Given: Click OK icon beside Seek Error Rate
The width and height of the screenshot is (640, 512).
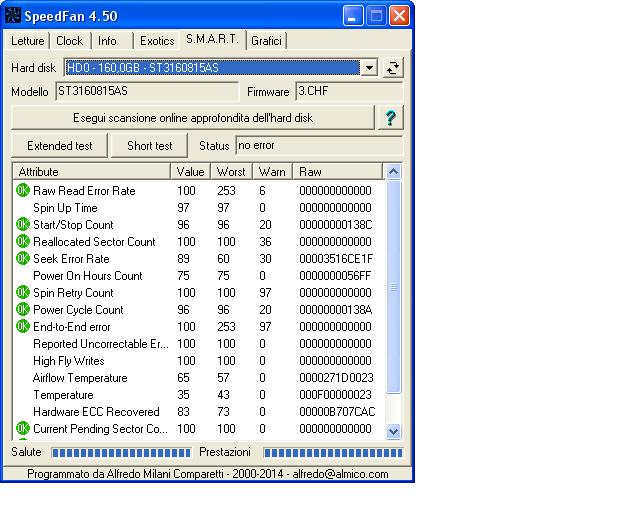Looking at the screenshot, I should (x=23, y=258).
